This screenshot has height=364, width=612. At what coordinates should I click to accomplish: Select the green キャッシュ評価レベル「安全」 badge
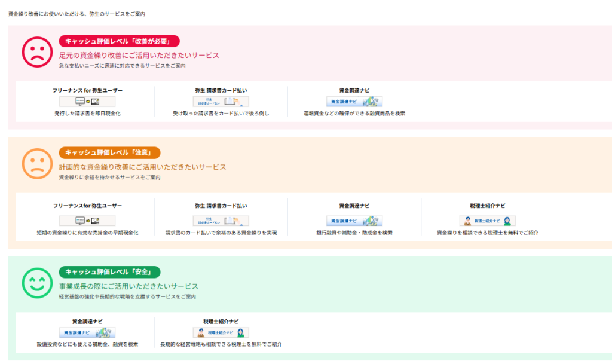coord(109,272)
